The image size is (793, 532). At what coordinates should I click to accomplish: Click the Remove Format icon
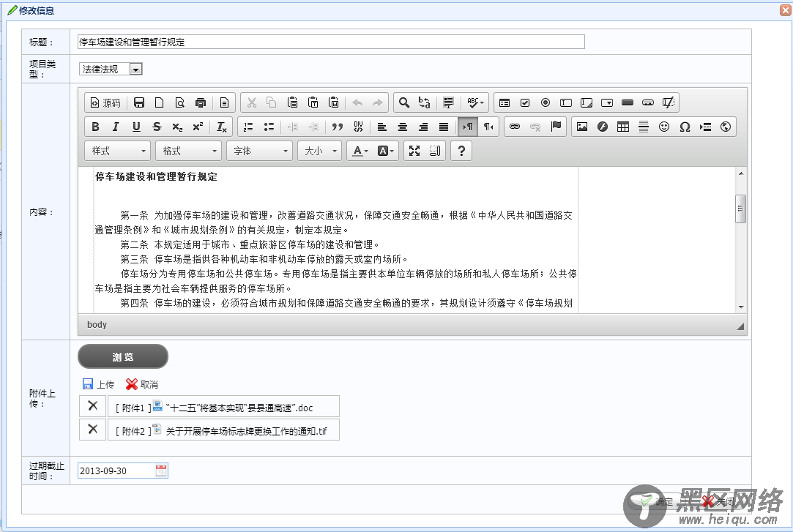tap(222, 127)
